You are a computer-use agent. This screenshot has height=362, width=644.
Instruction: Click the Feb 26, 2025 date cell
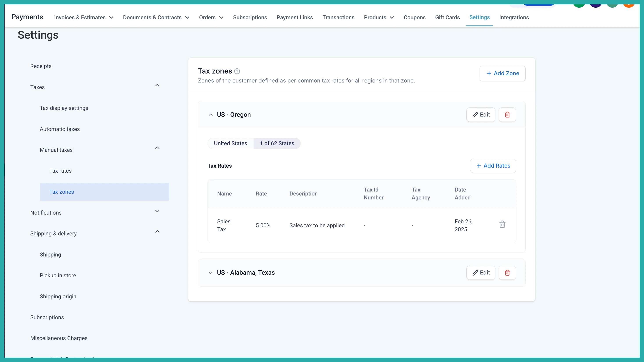tap(463, 225)
